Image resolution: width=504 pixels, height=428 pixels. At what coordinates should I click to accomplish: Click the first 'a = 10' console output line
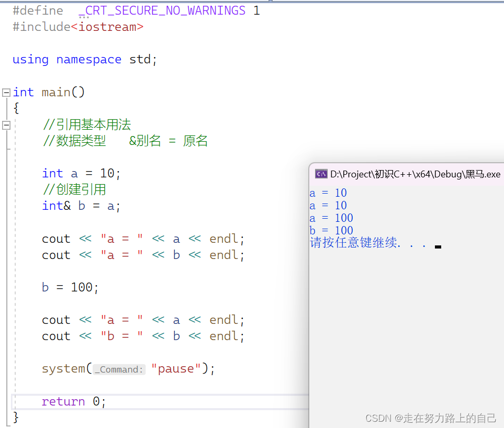click(x=328, y=193)
